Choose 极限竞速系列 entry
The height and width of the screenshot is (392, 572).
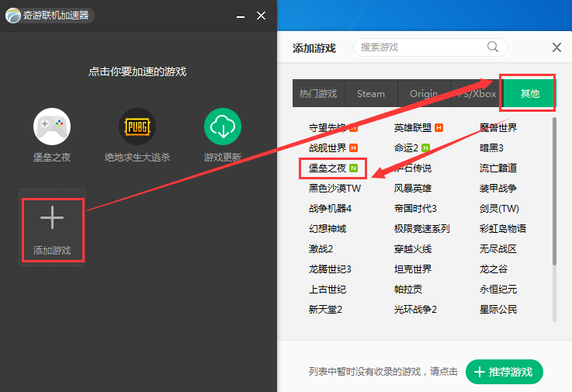coord(422,228)
